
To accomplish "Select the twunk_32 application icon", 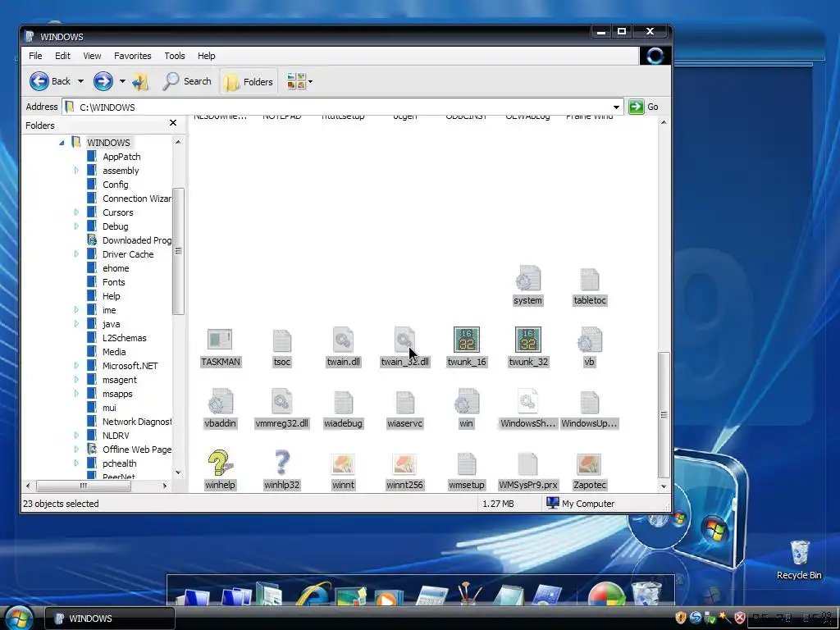I will [528, 340].
